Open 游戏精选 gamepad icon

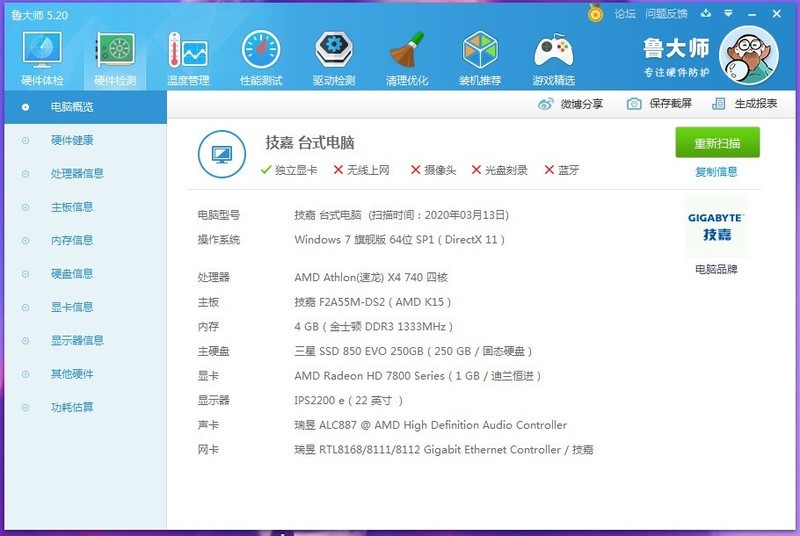[x=554, y=58]
